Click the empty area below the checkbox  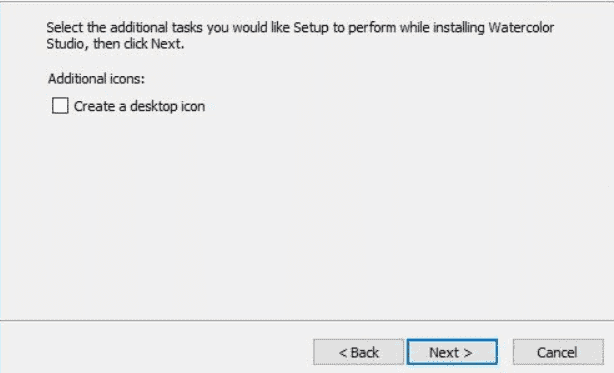pyautogui.click(x=305, y=215)
